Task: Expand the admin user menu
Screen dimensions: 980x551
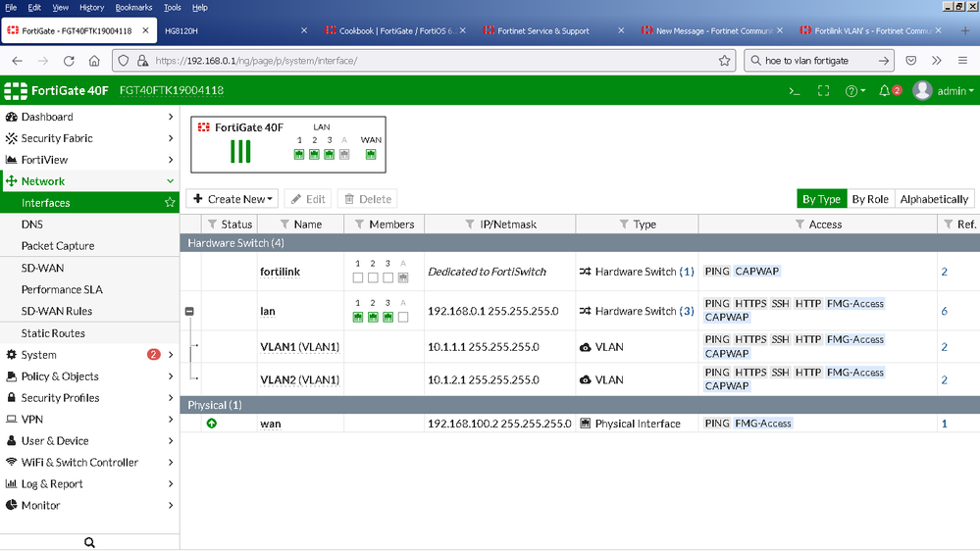Action: pos(944,91)
